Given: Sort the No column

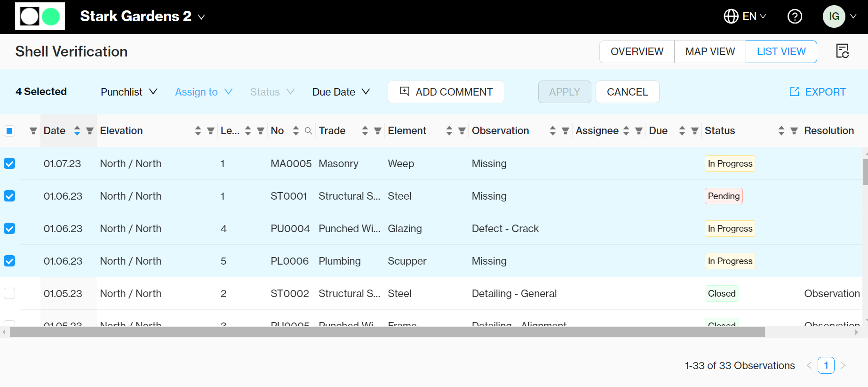Looking at the screenshot, I should click(x=296, y=131).
